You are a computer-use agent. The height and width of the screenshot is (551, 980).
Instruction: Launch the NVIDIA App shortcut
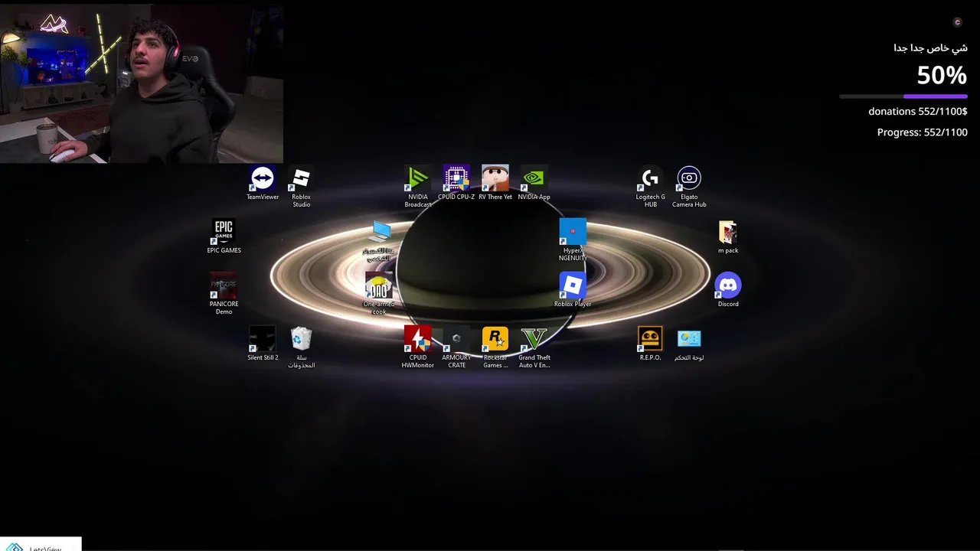(534, 184)
